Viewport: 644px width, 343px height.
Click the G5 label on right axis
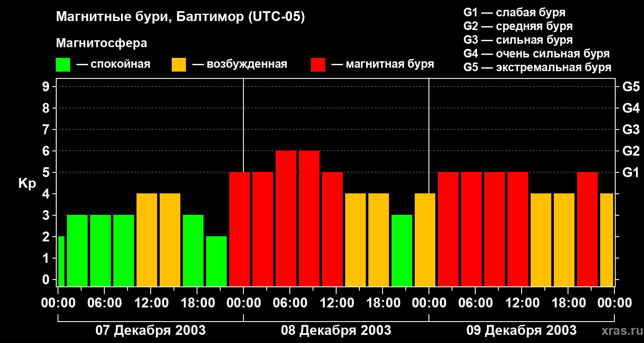pos(631,87)
